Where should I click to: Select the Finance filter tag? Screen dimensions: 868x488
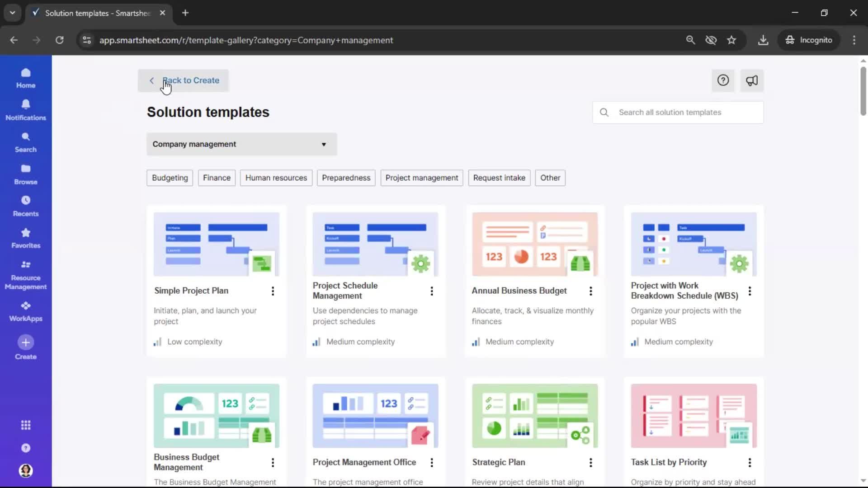[217, 178]
